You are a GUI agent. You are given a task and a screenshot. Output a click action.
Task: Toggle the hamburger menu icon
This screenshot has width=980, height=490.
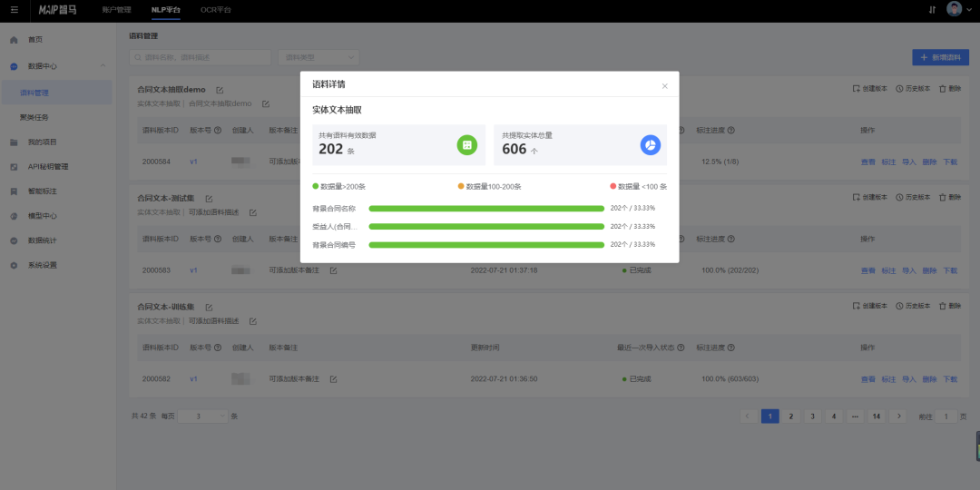pos(14,10)
